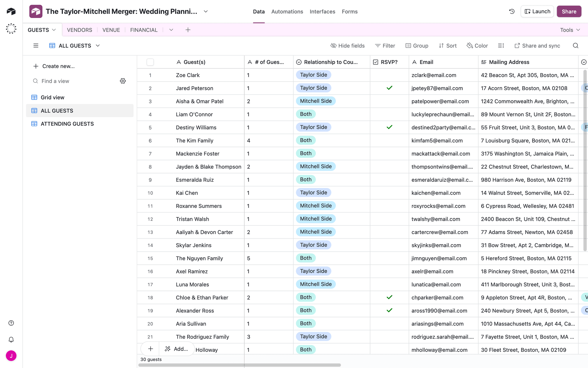The width and height of the screenshot is (588, 368).
Task: Open the Filter options
Action: [385, 46]
